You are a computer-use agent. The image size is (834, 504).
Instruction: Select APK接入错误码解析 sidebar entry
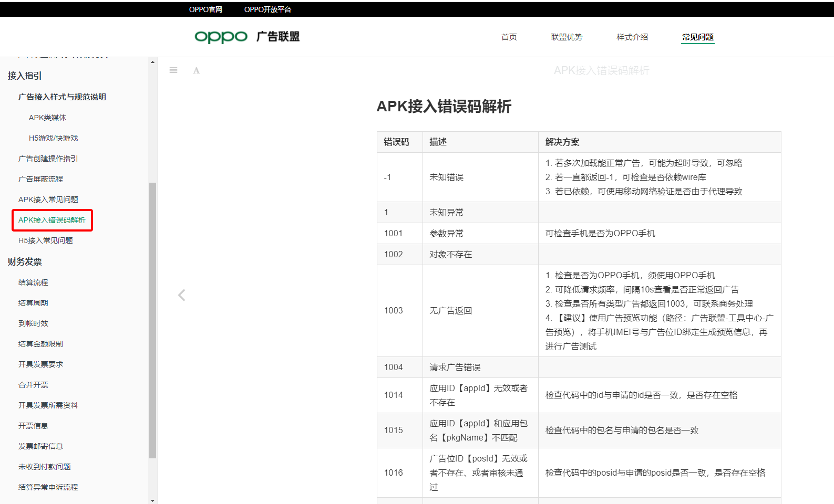[52, 220]
